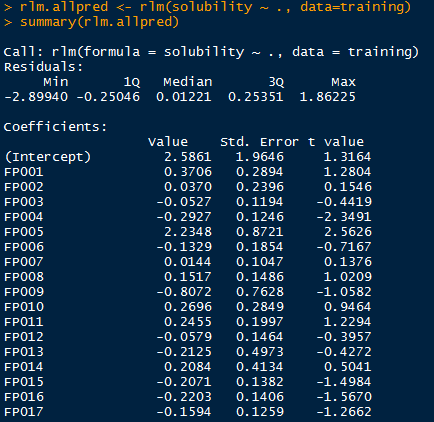434x422 pixels.
Task: Select the intercept coefficient 2.5861
Action: (188, 157)
